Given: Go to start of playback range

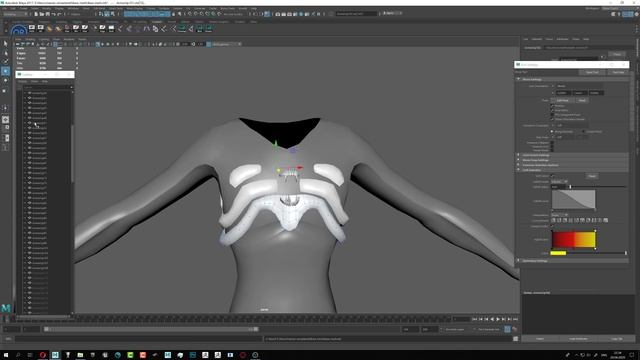Looking at the screenshot, I should pos(475,319).
